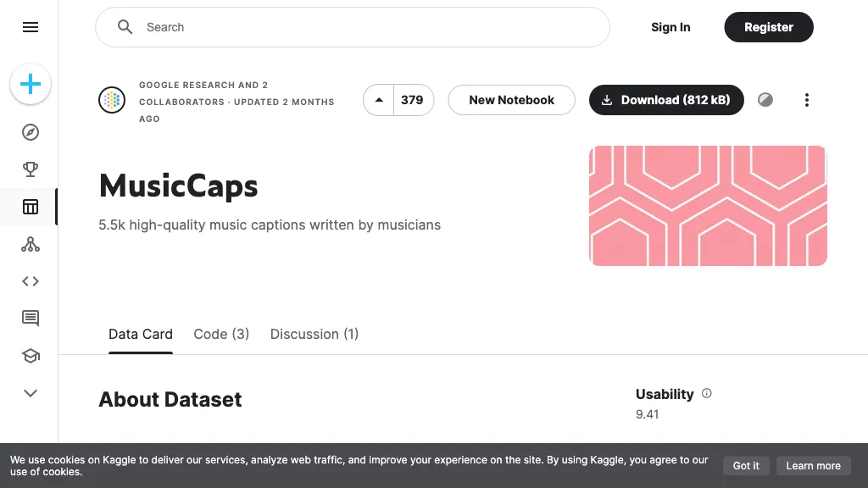Screen dimensions: 868x488
Task: Click into the Search input field
Action: 364,27
